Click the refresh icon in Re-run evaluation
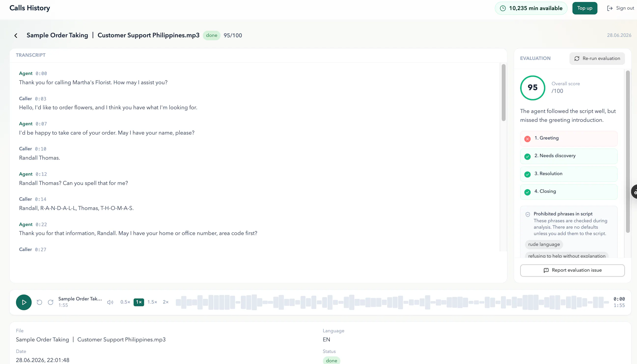 (577, 58)
